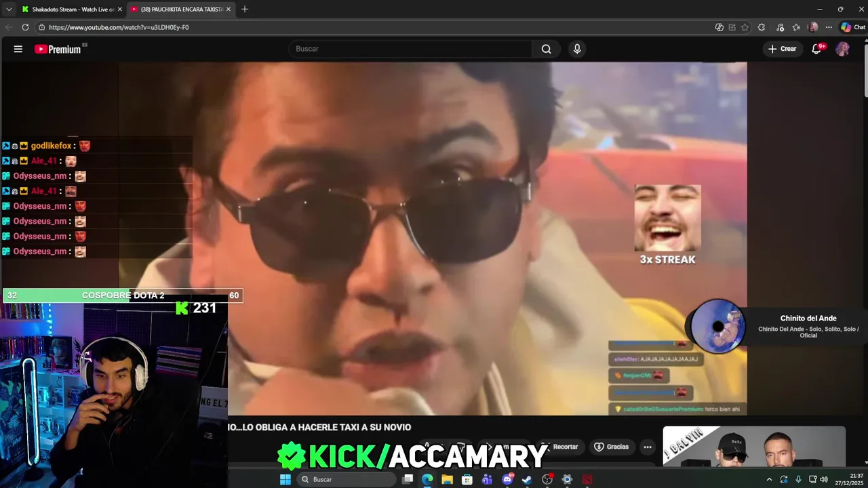This screenshot has width=868, height=488.
Task: Open the favorites list icon in toolbar
Action: [x=796, y=27]
